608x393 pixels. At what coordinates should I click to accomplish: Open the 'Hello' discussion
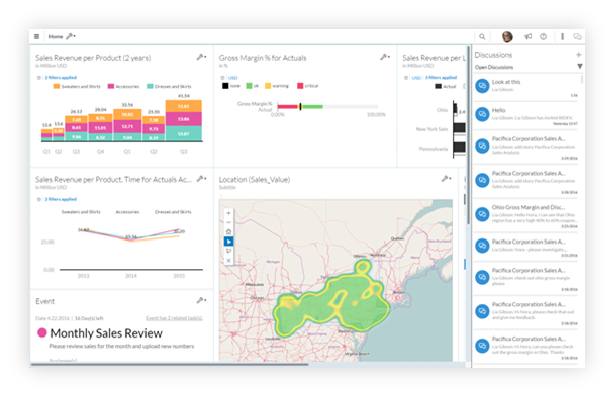526,116
